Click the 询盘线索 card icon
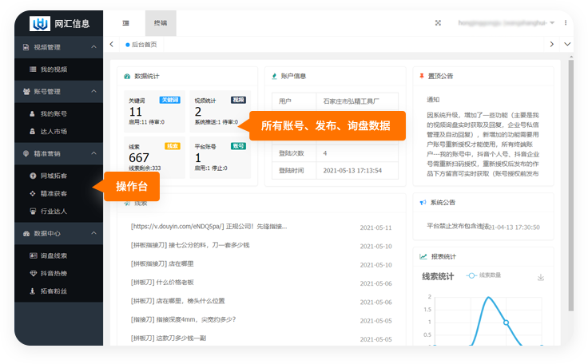The image size is (588, 364). [33, 255]
